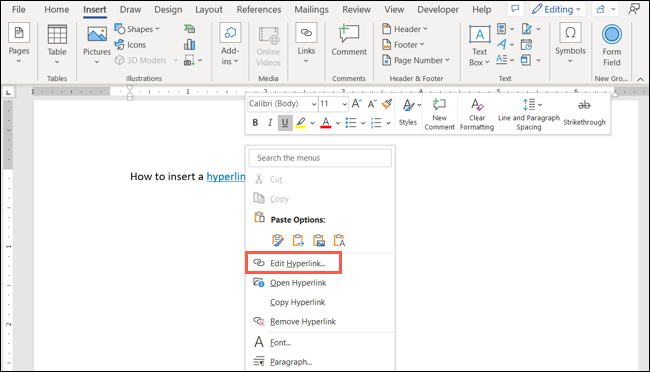This screenshot has width=650, height=372.
Task: Insert a SmartArt graphic
Action: coord(189,29)
